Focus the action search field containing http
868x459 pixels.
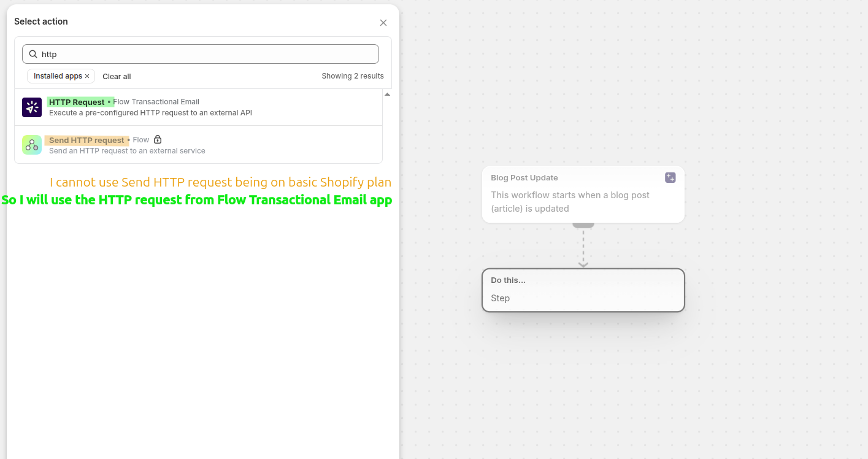click(201, 54)
